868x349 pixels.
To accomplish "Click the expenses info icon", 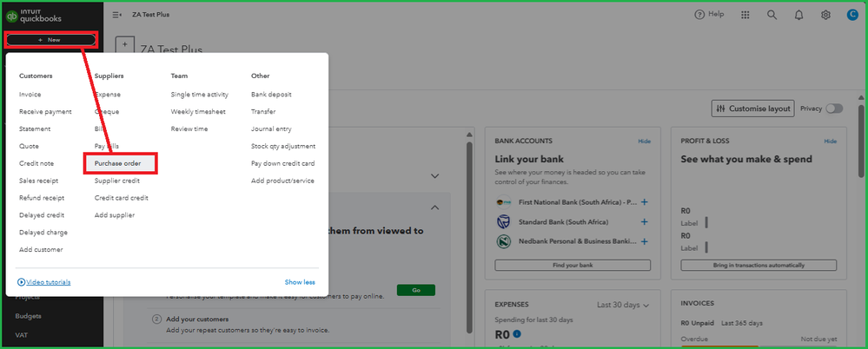I will coord(517,333).
